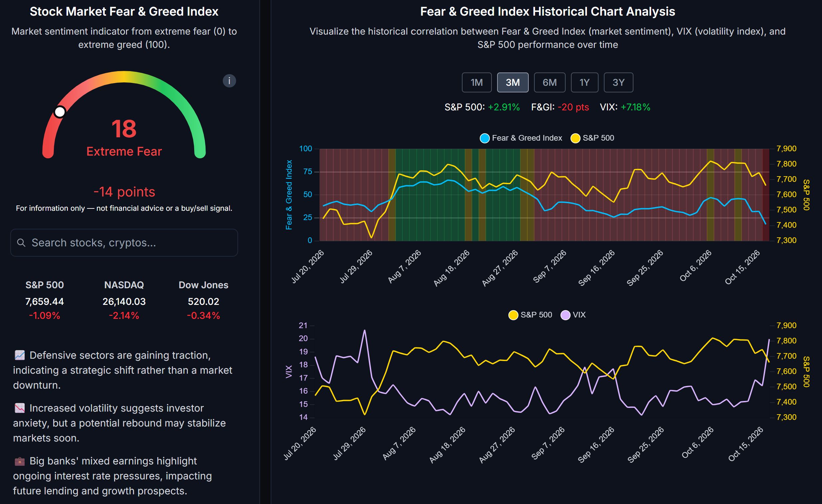
Task: Toggle VIX legend series
Action: click(573, 315)
